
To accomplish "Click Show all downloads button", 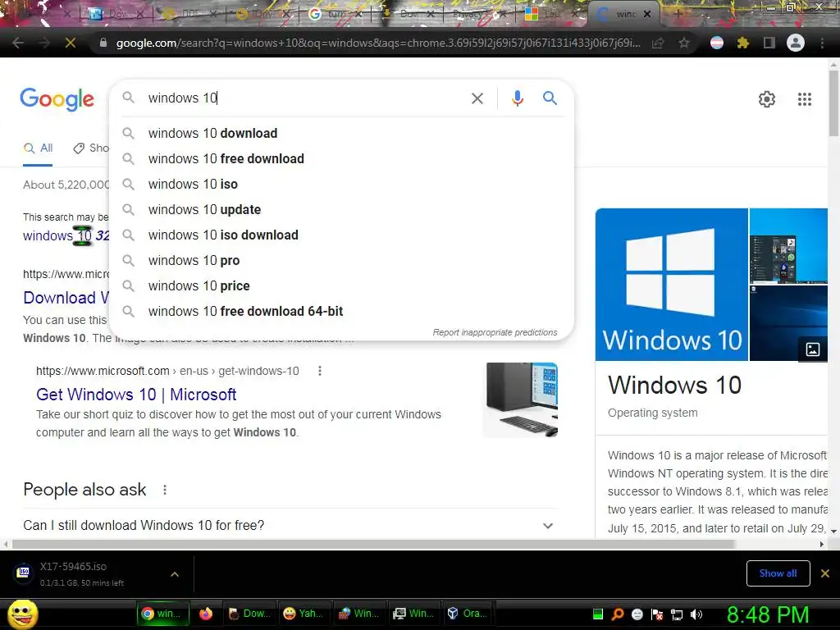I will (x=778, y=573).
